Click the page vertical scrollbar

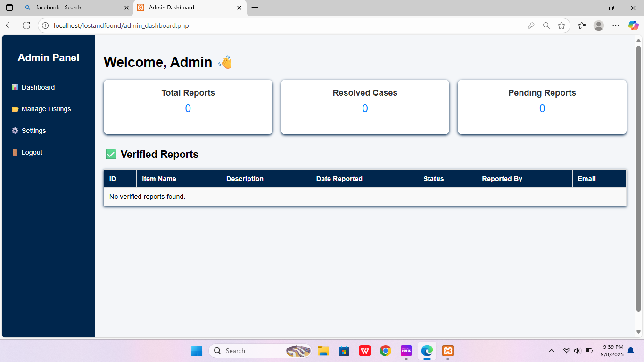tap(638, 179)
